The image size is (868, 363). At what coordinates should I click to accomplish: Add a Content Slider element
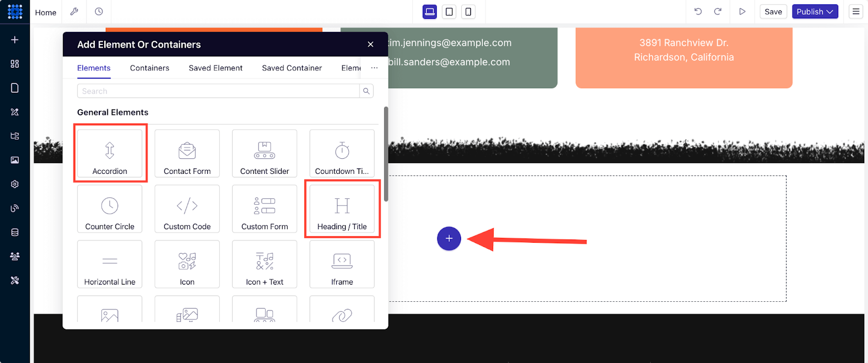tap(265, 153)
